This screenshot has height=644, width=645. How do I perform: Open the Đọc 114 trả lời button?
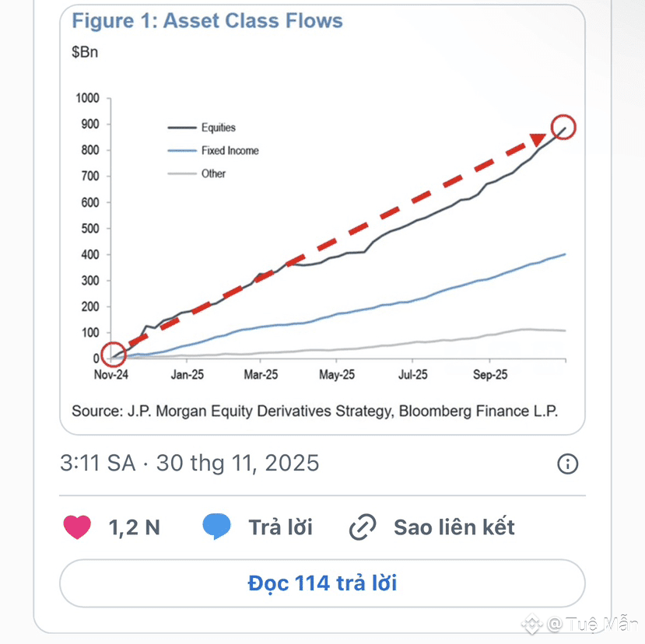322,583
